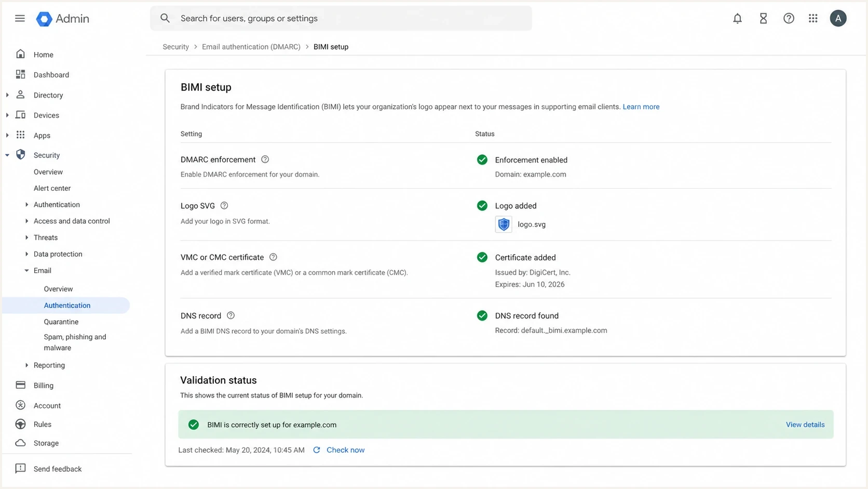Select Email Authentication in sidebar
The image size is (868, 489).
click(67, 306)
